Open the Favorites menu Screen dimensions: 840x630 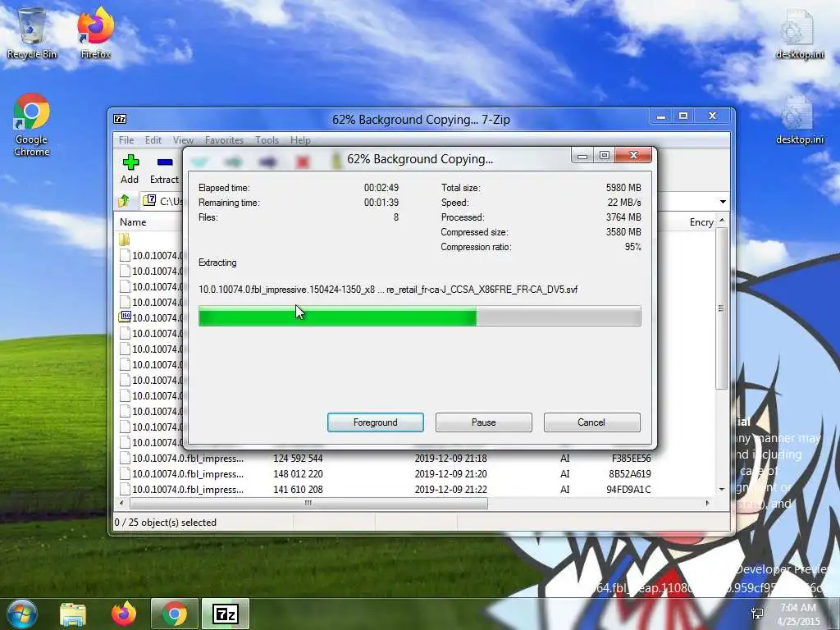click(x=224, y=139)
